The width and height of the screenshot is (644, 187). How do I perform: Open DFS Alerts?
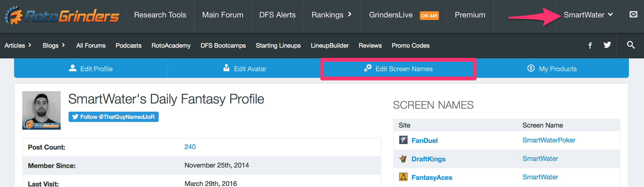[277, 15]
